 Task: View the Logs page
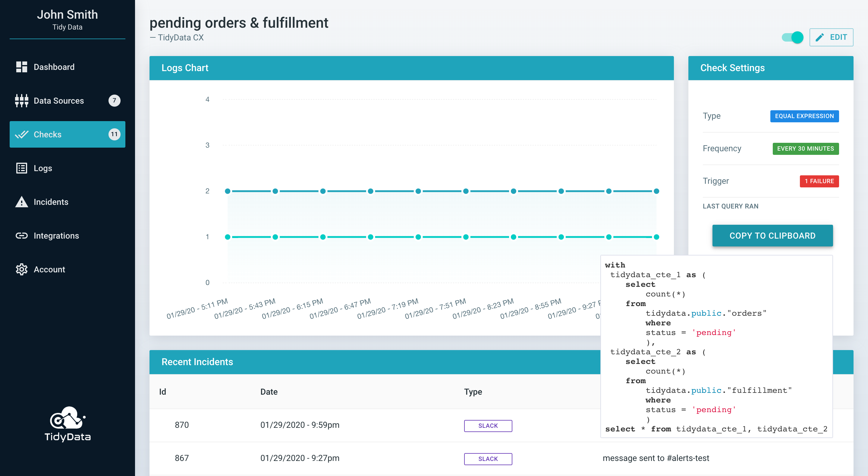pyautogui.click(x=42, y=168)
